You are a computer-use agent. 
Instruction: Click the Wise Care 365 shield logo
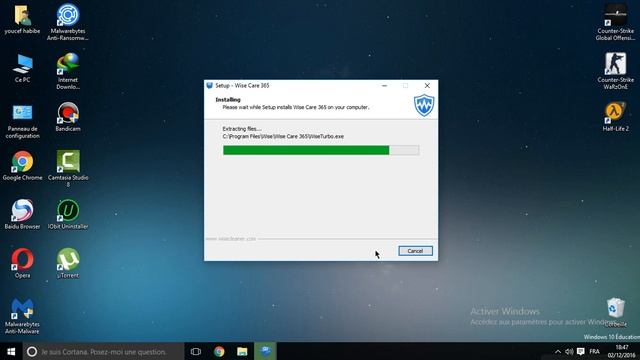coord(424,105)
